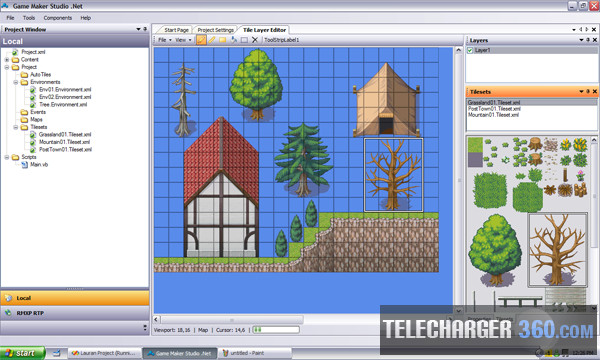Viewport: 600px width, 360px height.
Task: Open the View dropdown in editor toolbar
Action: pyautogui.click(x=183, y=40)
